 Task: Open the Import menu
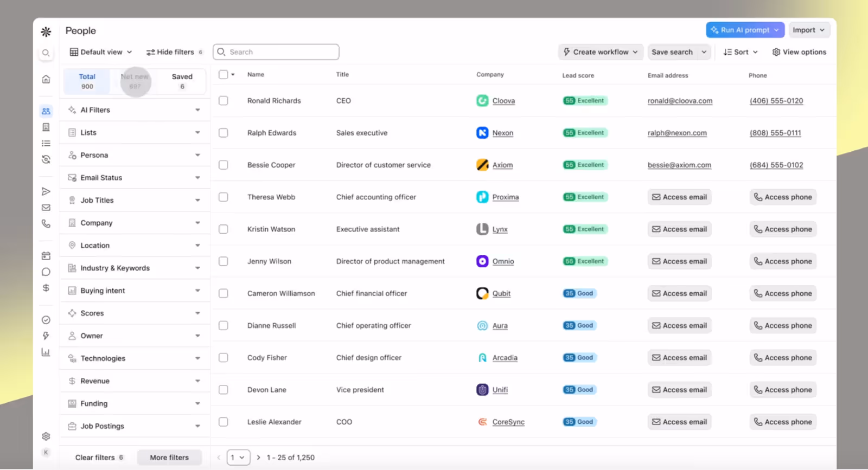(x=808, y=30)
